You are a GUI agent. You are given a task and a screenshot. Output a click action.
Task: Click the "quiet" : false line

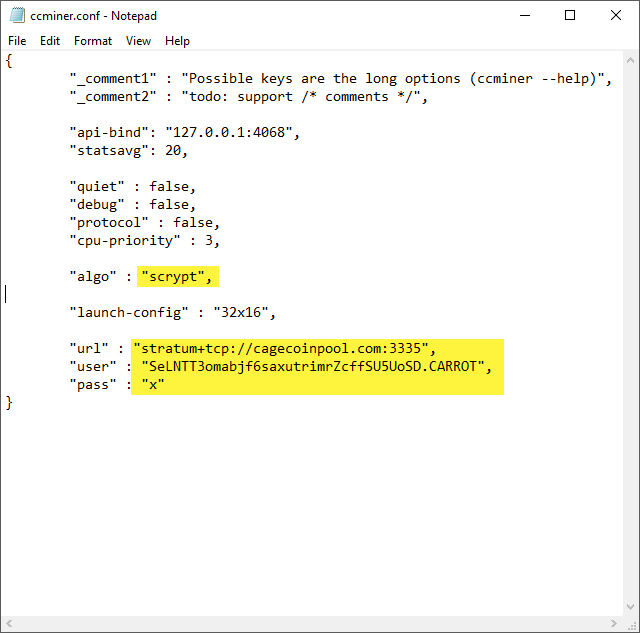133,187
